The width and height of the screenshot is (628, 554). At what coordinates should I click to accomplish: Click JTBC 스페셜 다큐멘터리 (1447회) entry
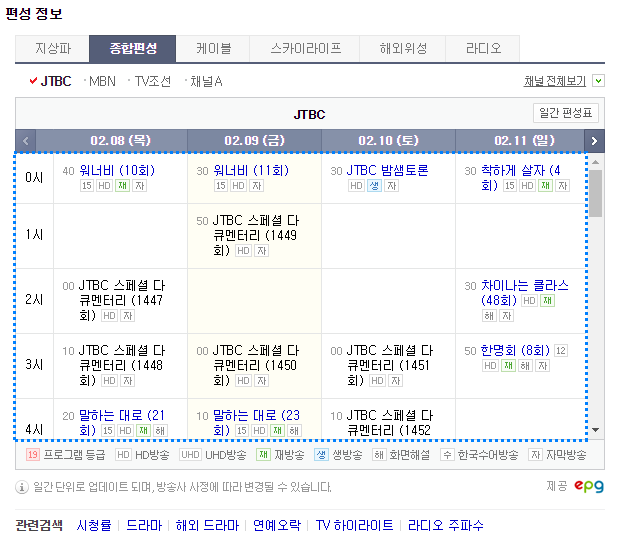[122, 300]
